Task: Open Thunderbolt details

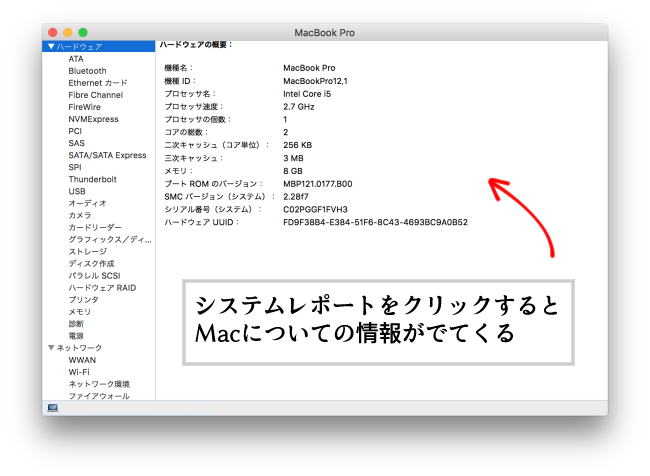Action: point(92,179)
